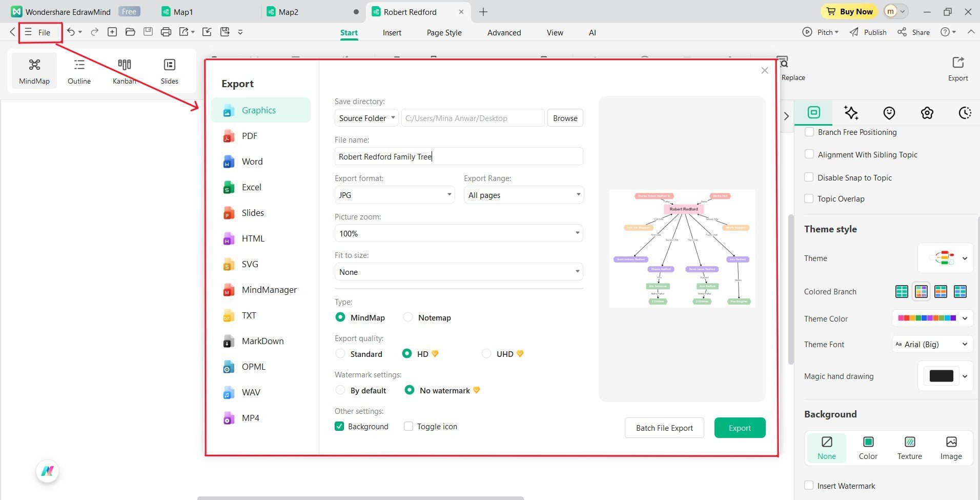980x500 pixels.
Task: Open the clipart badge panel icon
Action: click(927, 113)
